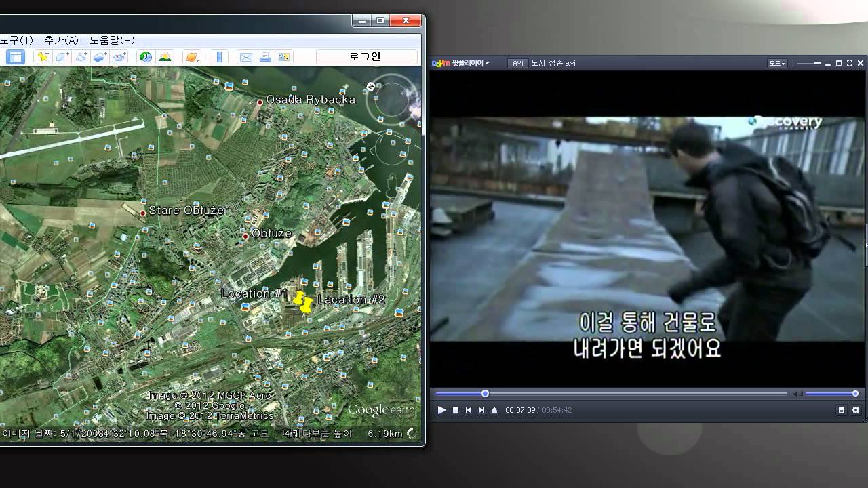
Task: View in Google Maps toolbar icon
Action: click(284, 57)
